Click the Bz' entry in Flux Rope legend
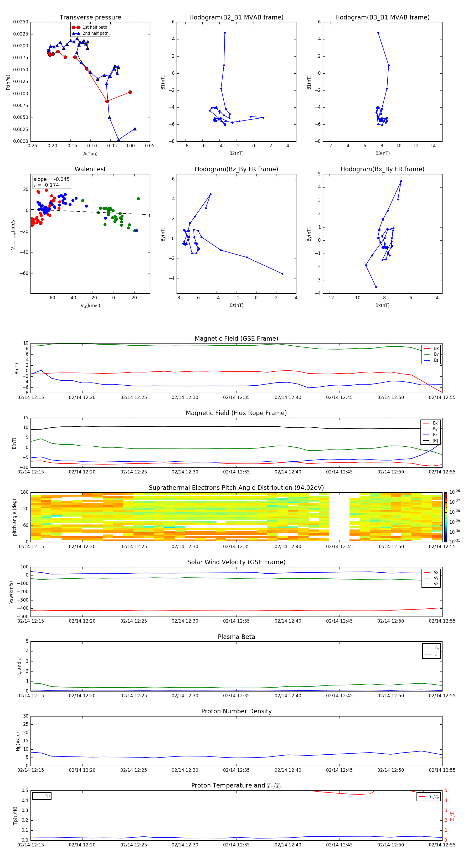 [x=431, y=435]
